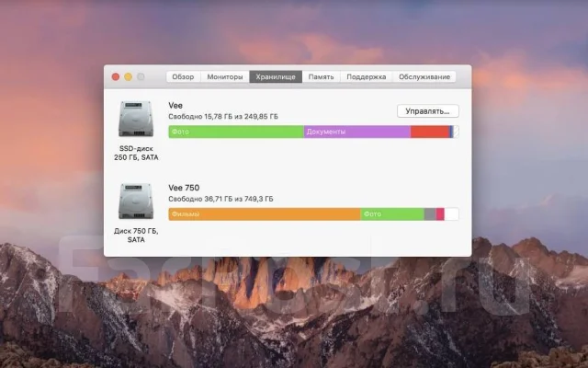Viewport: 588px width, 368px height.
Task: Click the white free-space segment of Vee 750
Action: coord(451,214)
